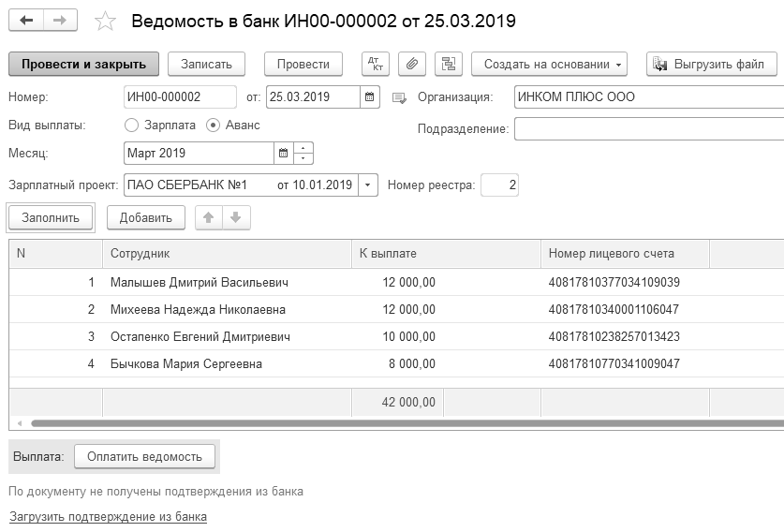The image size is (784, 532).
Task: Select Зарплата payment type
Action: click(131, 125)
